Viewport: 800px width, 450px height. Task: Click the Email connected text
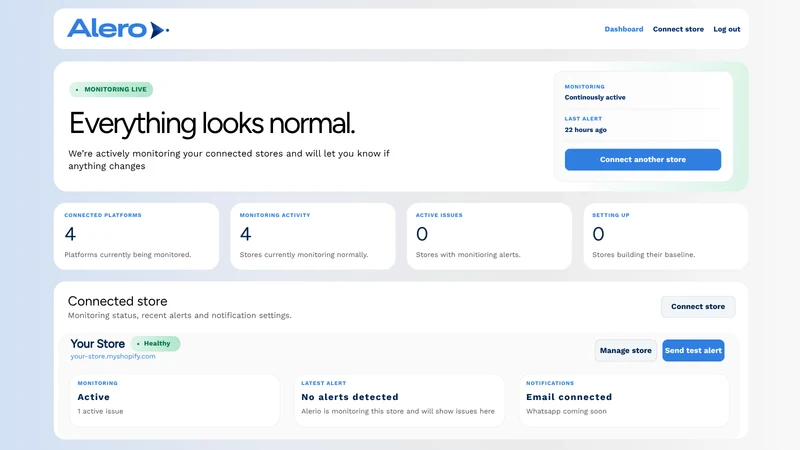click(569, 397)
